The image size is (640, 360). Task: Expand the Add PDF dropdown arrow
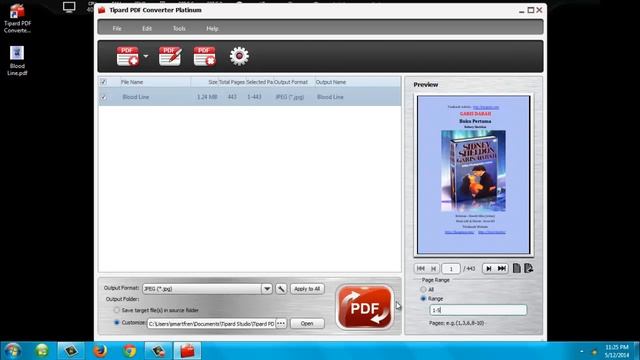coord(146,56)
